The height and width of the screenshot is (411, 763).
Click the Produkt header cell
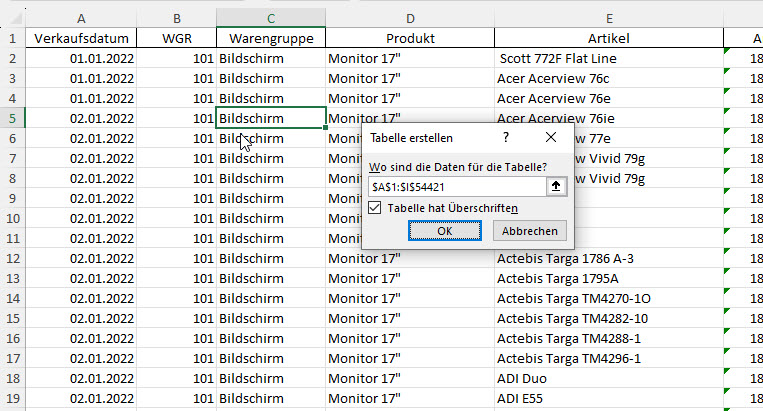pyautogui.click(x=409, y=38)
